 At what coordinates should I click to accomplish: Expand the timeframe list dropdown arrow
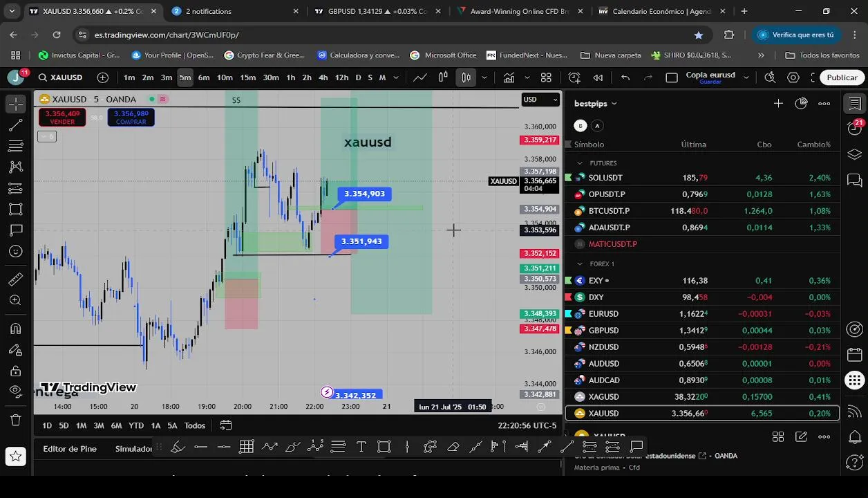click(x=397, y=77)
